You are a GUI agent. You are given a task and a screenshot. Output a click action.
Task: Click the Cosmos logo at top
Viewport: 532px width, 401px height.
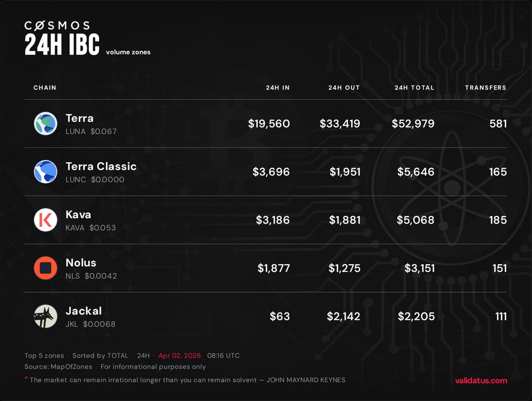pos(57,26)
